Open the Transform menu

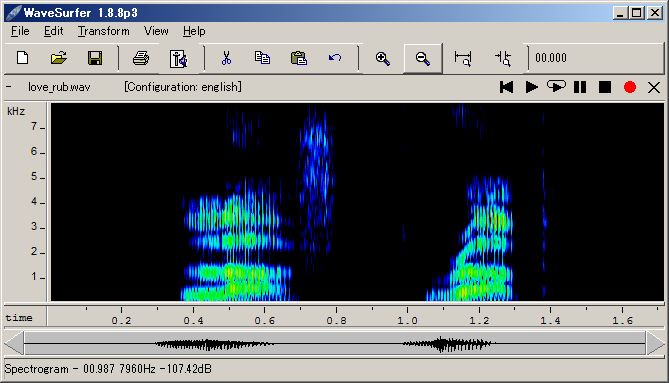[103, 31]
